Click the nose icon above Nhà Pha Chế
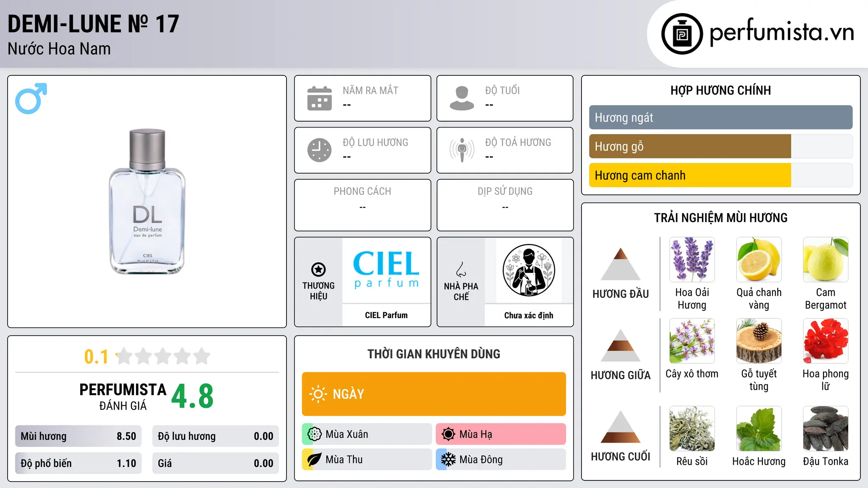 point(461,269)
